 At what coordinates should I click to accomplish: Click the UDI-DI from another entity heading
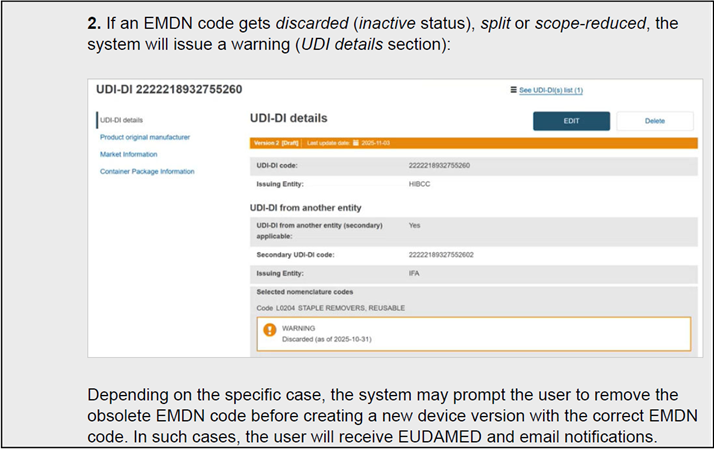pyautogui.click(x=305, y=207)
